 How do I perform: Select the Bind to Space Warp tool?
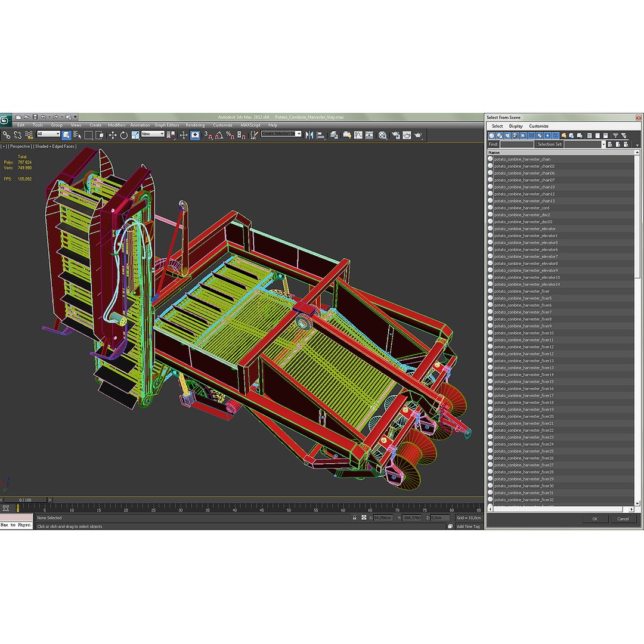coord(29,135)
